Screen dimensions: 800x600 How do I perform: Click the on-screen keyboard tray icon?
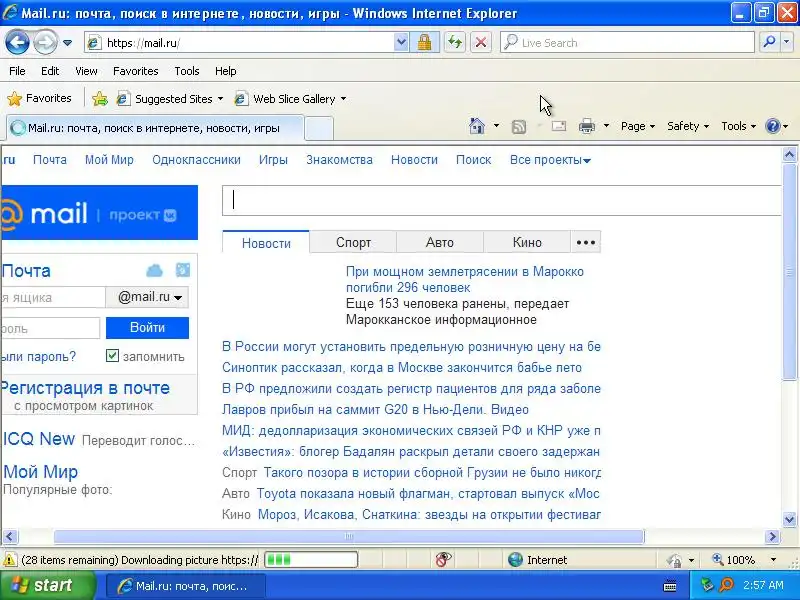670,586
